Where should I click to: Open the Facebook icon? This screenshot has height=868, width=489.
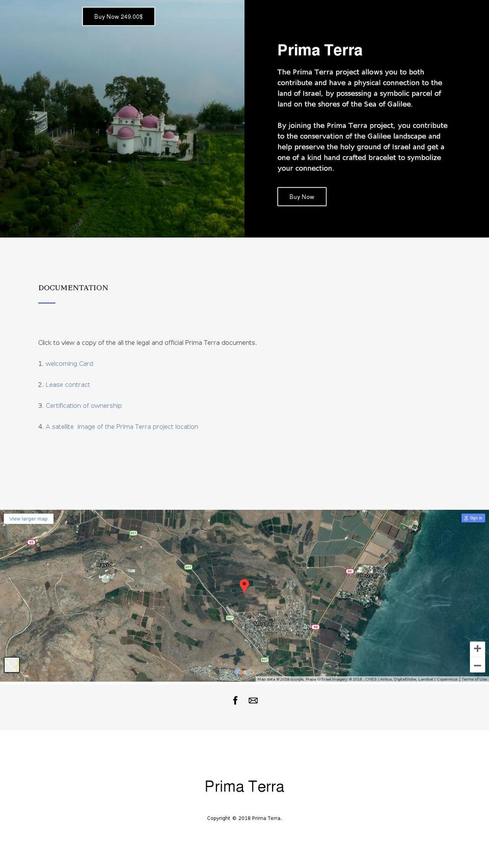(x=235, y=701)
